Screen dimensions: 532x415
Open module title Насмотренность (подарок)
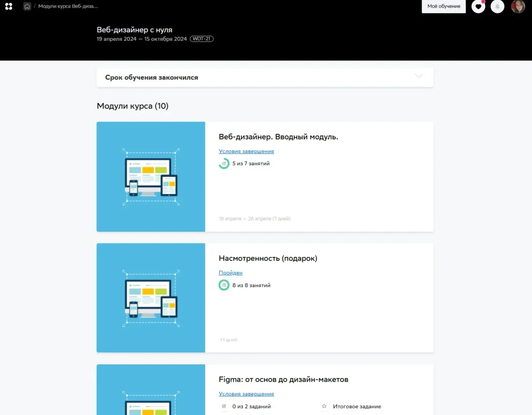click(x=268, y=258)
